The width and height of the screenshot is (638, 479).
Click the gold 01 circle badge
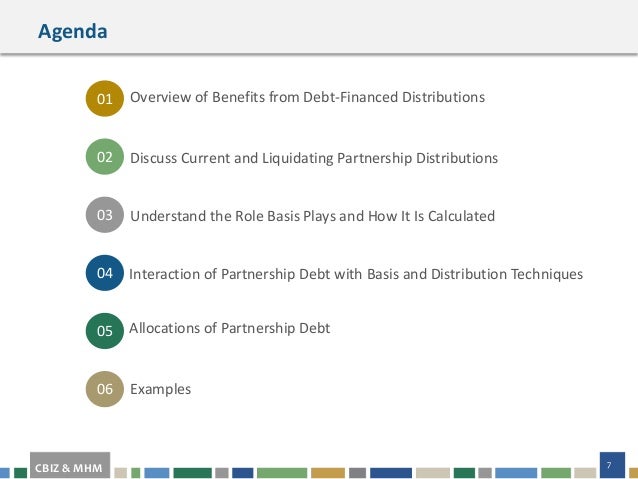[x=105, y=98]
